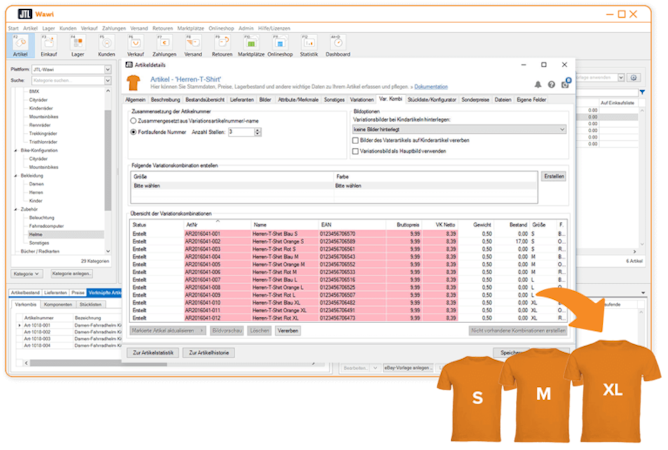Image resolution: width=668 pixels, height=450 pixels.
Task: Check 'Variationsbild als Hauptbild verwenden'
Action: click(x=355, y=151)
